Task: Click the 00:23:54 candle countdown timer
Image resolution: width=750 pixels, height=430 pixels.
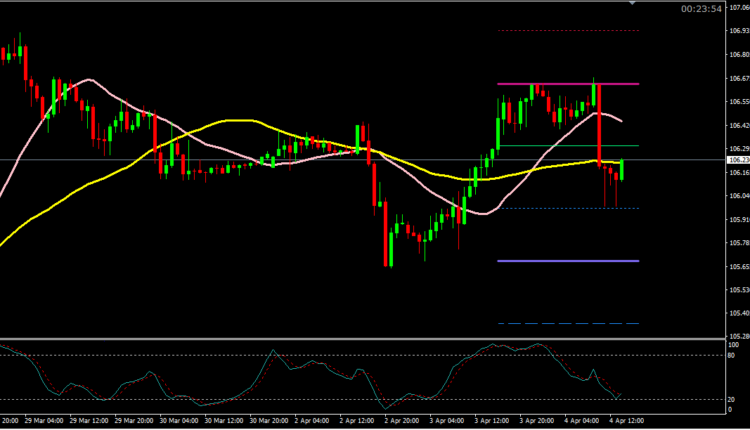Action: [701, 9]
